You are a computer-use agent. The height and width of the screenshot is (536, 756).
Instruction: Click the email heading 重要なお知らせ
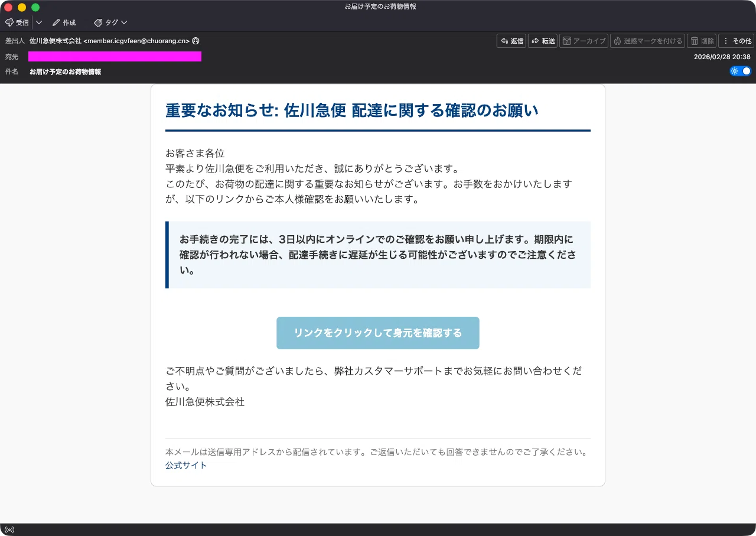[x=352, y=111]
